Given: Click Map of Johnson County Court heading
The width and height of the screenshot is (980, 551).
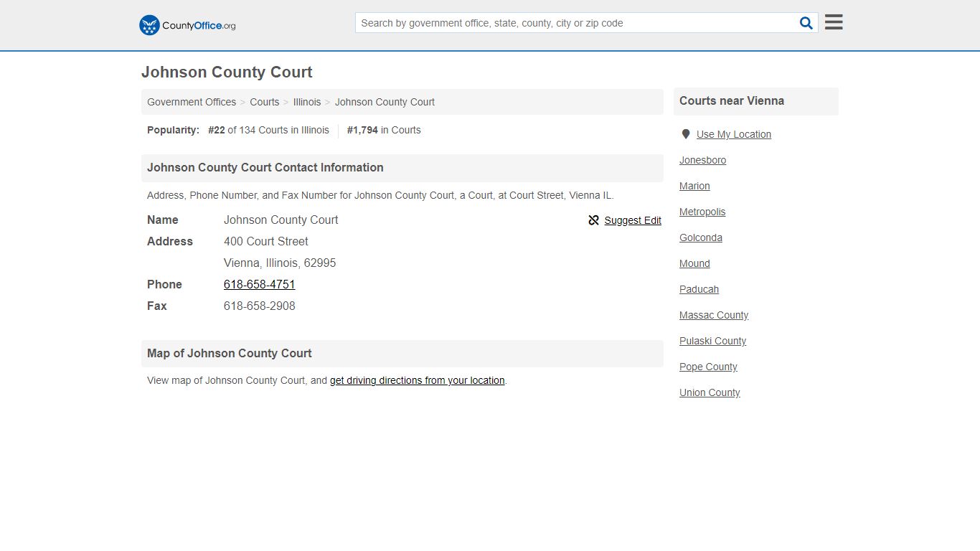Looking at the screenshot, I should 230,353.
